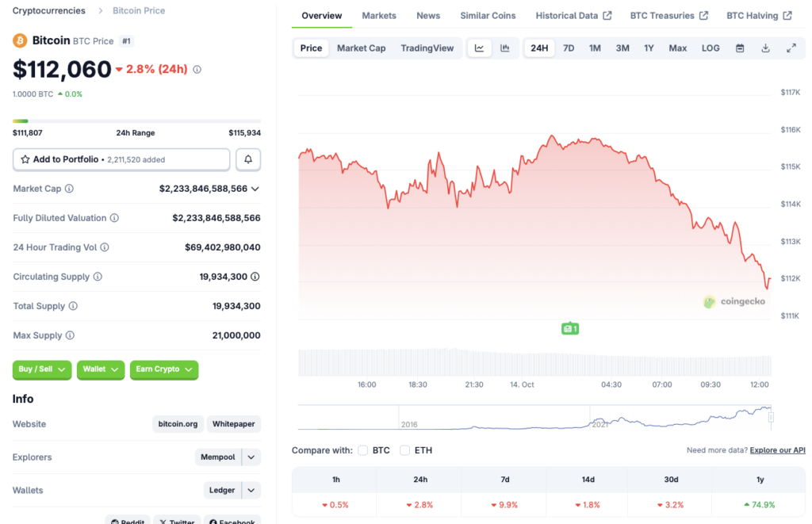Image resolution: width=812 pixels, height=524 pixels.
Task: Expand the Market Cap chevron
Action: pos(255,189)
